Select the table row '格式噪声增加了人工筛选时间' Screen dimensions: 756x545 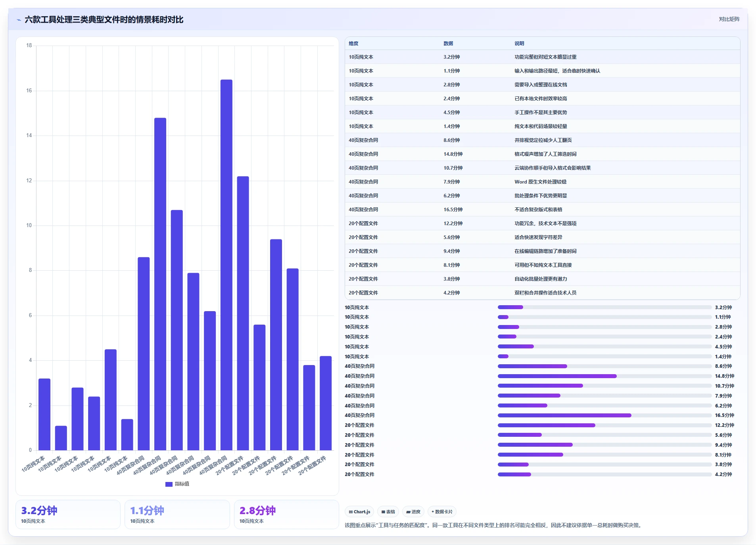(x=542, y=154)
